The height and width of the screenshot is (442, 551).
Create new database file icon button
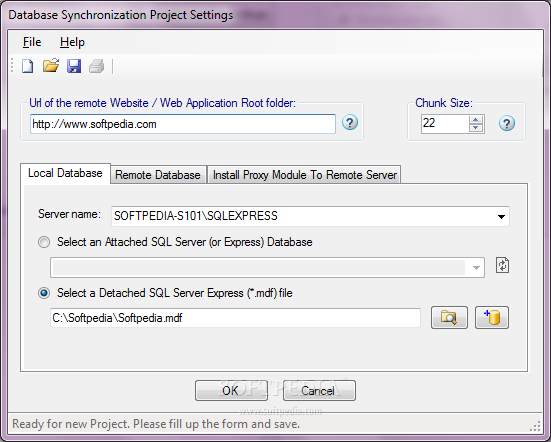[x=492, y=318]
